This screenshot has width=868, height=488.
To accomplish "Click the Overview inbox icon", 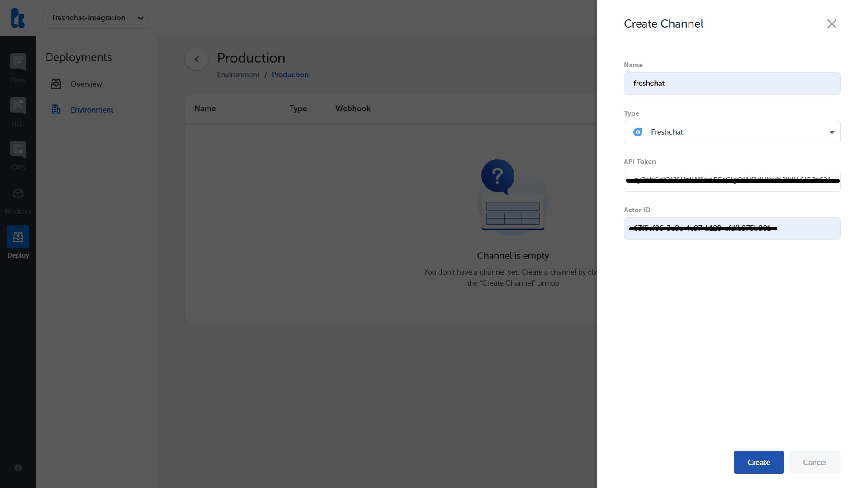I will pos(56,84).
